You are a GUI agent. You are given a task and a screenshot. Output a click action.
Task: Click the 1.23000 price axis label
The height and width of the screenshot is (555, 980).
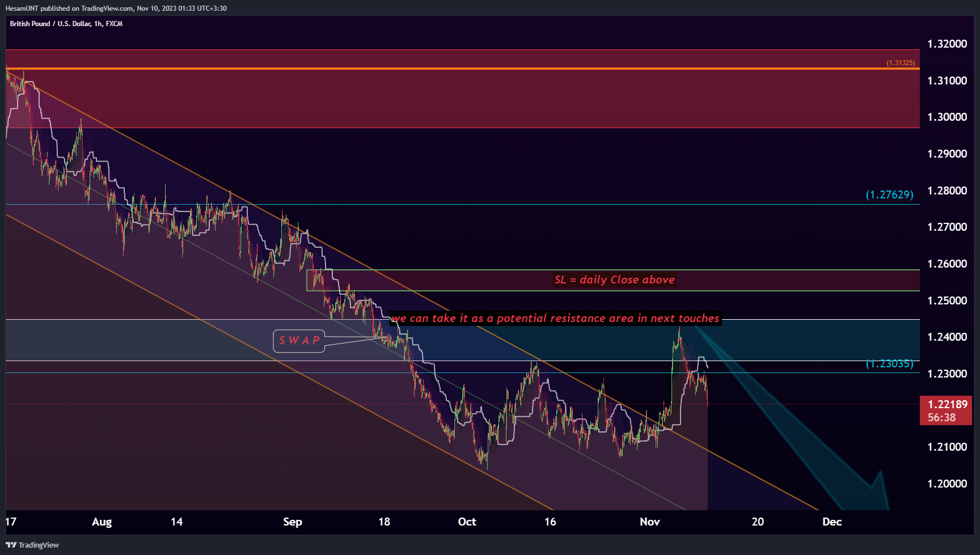(x=947, y=374)
